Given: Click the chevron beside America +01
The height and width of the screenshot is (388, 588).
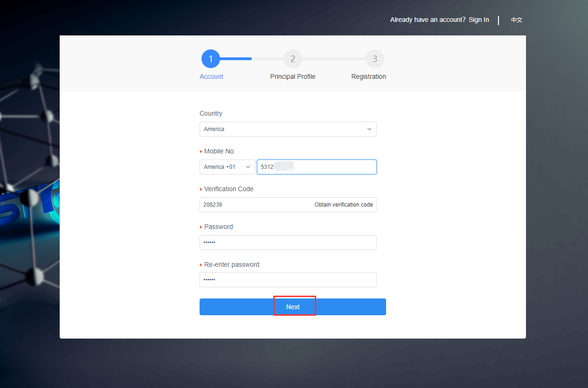Looking at the screenshot, I should [x=248, y=167].
